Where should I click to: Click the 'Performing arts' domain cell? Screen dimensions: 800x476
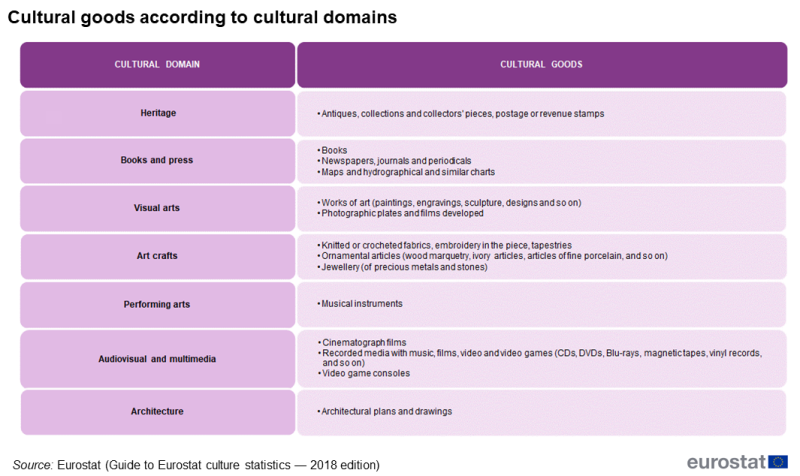pos(158,305)
